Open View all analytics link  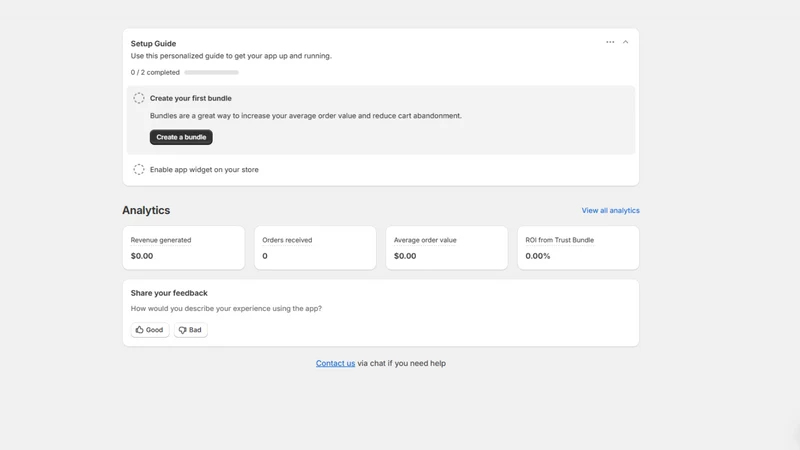pos(610,210)
